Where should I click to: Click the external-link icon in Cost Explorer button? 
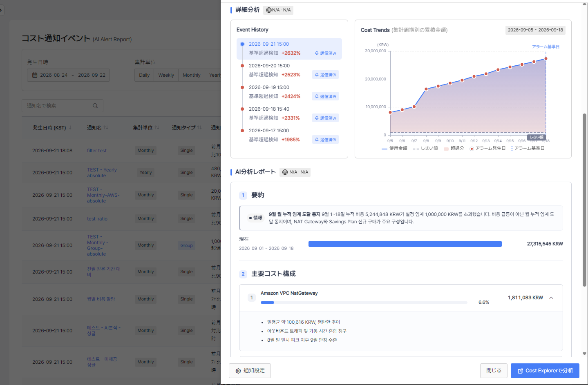pyautogui.click(x=520, y=371)
